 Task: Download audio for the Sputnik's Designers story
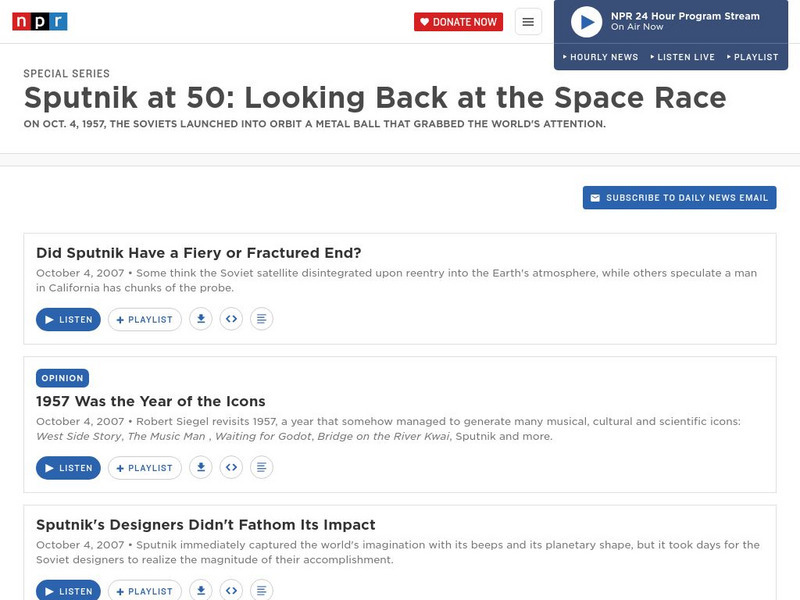coord(201,590)
